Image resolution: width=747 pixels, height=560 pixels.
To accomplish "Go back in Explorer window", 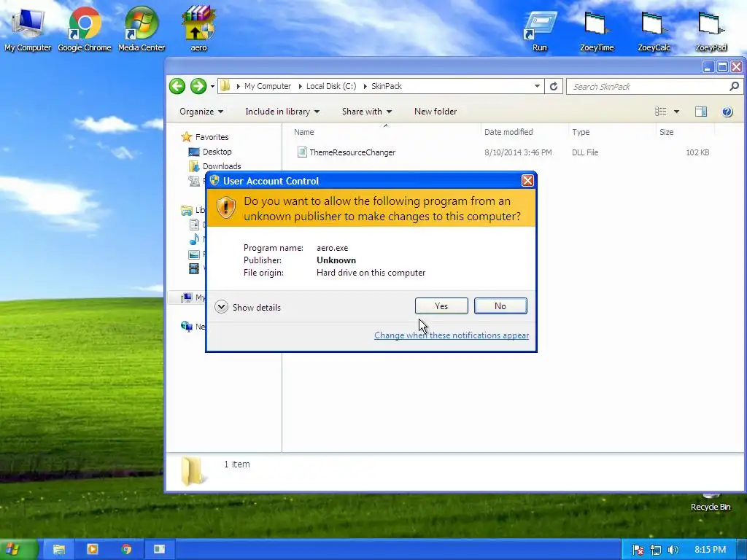I will click(177, 86).
